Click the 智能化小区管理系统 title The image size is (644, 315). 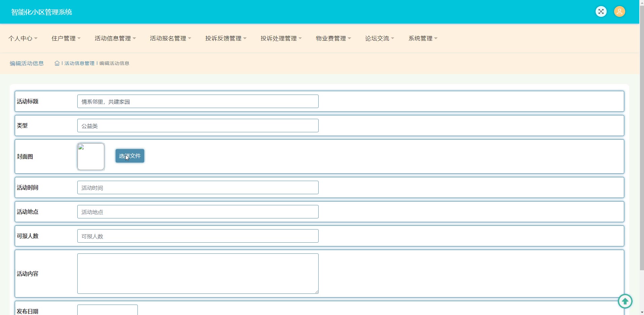pyautogui.click(x=42, y=12)
